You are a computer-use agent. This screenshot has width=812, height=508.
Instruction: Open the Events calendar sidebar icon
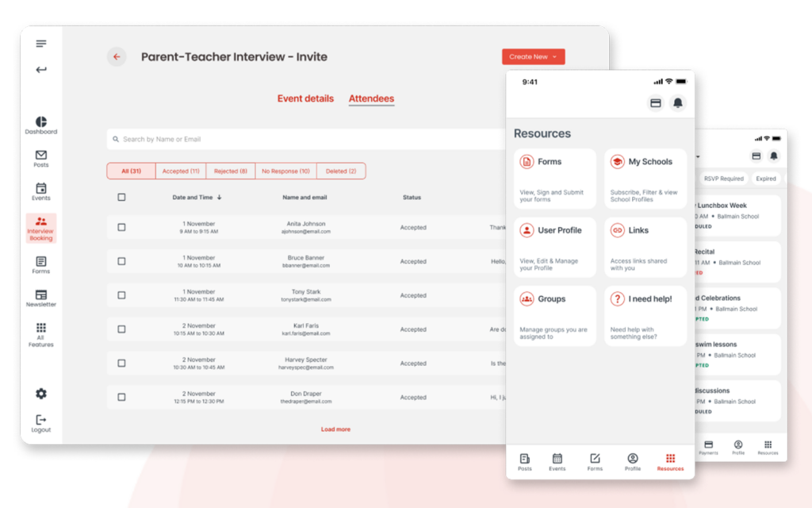[41, 189]
